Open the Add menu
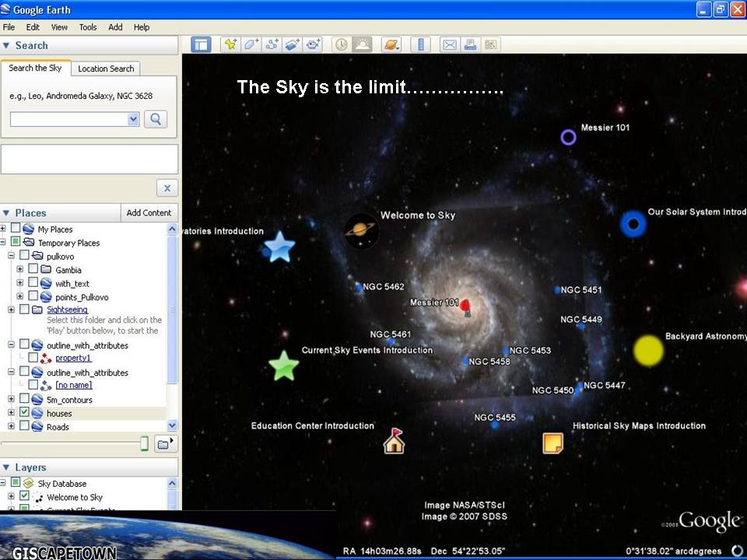This screenshot has width=747, height=560. tap(115, 27)
